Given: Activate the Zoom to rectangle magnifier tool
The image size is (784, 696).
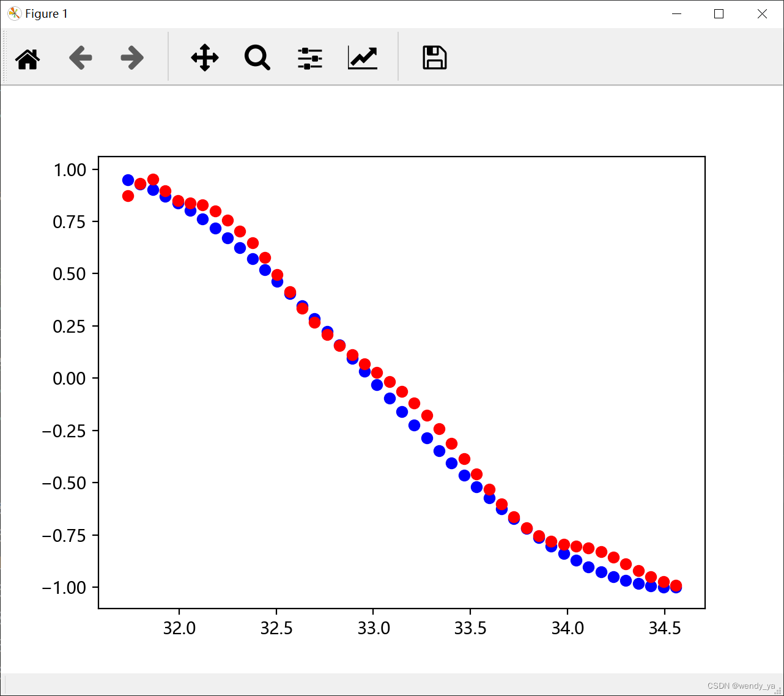Looking at the screenshot, I should (257, 58).
